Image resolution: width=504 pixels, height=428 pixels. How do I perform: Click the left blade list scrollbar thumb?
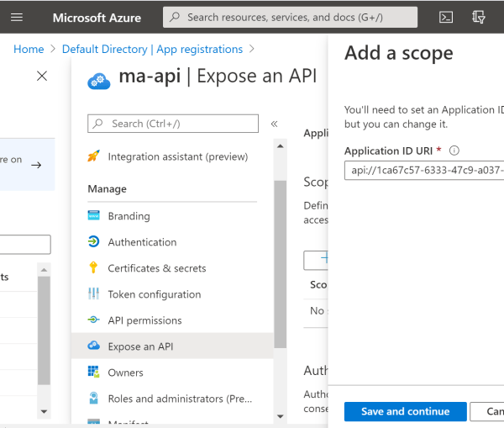pos(44,330)
